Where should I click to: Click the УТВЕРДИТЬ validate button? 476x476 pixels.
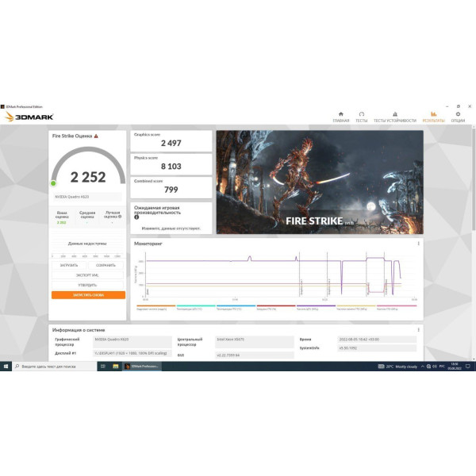87,285
